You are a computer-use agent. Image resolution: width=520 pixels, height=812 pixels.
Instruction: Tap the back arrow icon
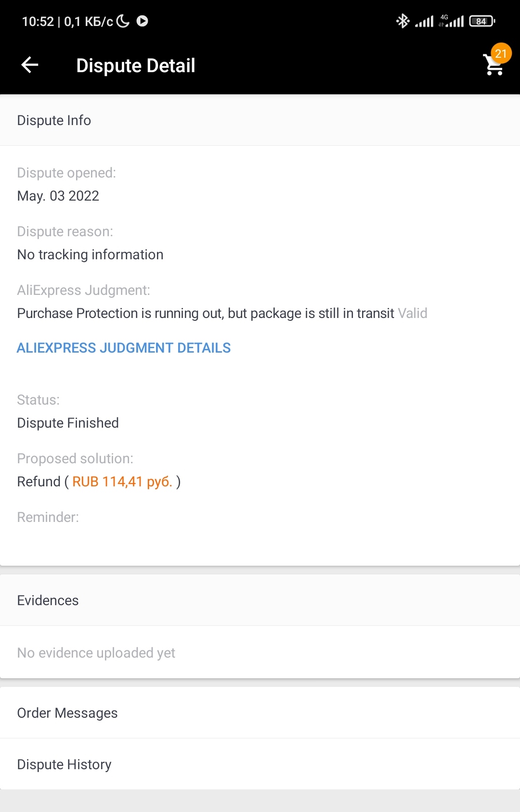(30, 65)
